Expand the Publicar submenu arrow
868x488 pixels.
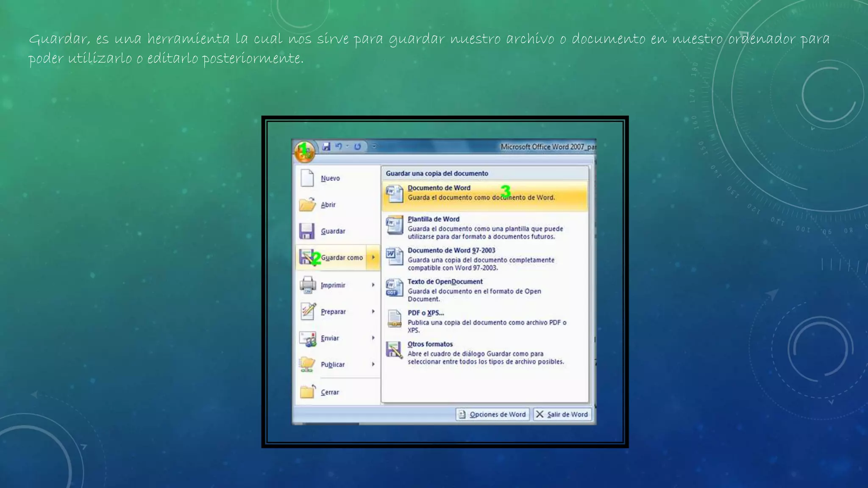click(373, 364)
